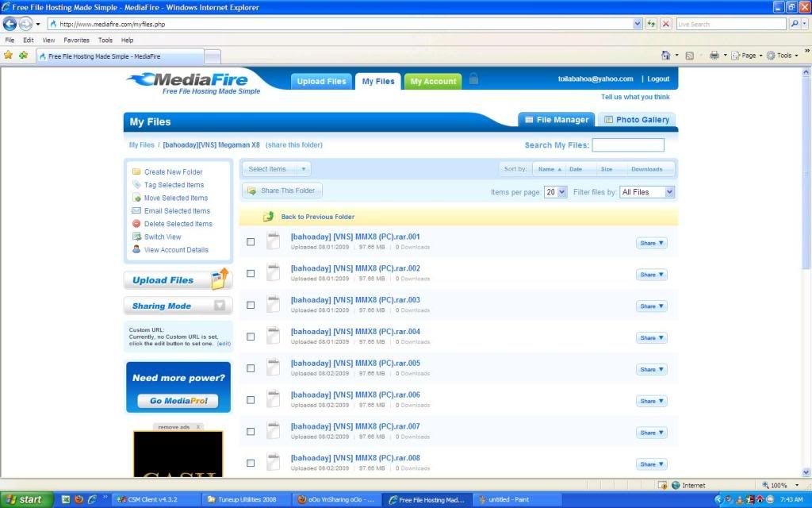This screenshot has height=508, width=812.
Task: Switch to My Account tab
Action: 434,82
